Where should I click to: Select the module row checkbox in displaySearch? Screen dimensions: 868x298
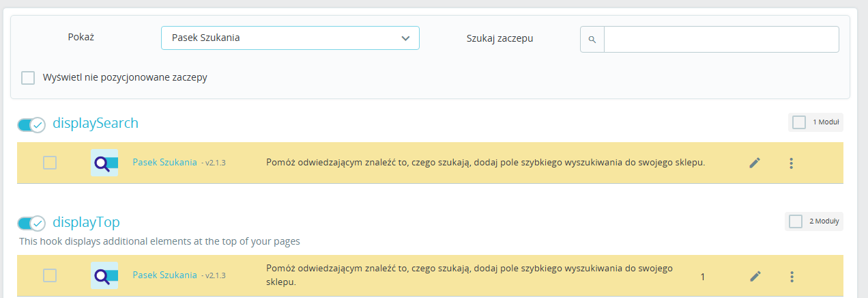click(50, 163)
